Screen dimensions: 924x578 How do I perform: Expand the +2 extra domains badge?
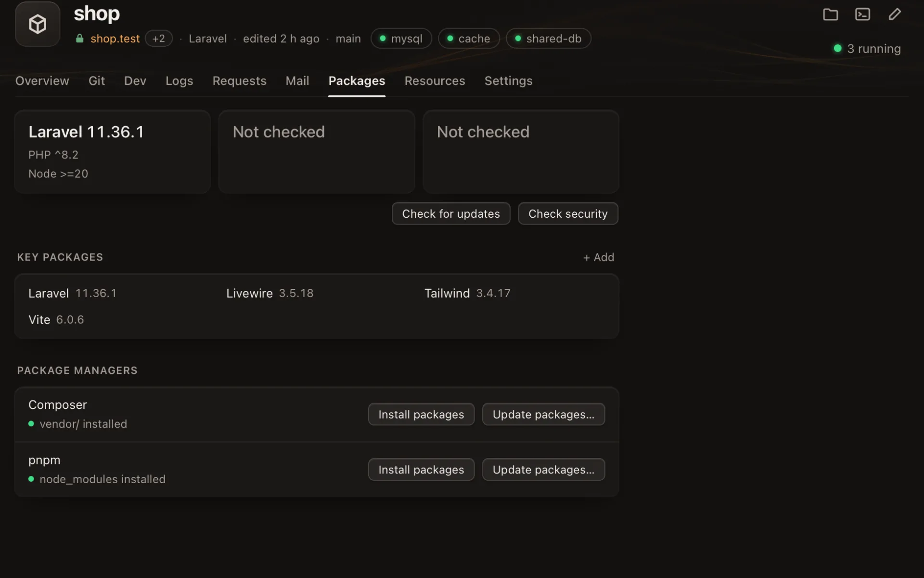click(x=159, y=39)
